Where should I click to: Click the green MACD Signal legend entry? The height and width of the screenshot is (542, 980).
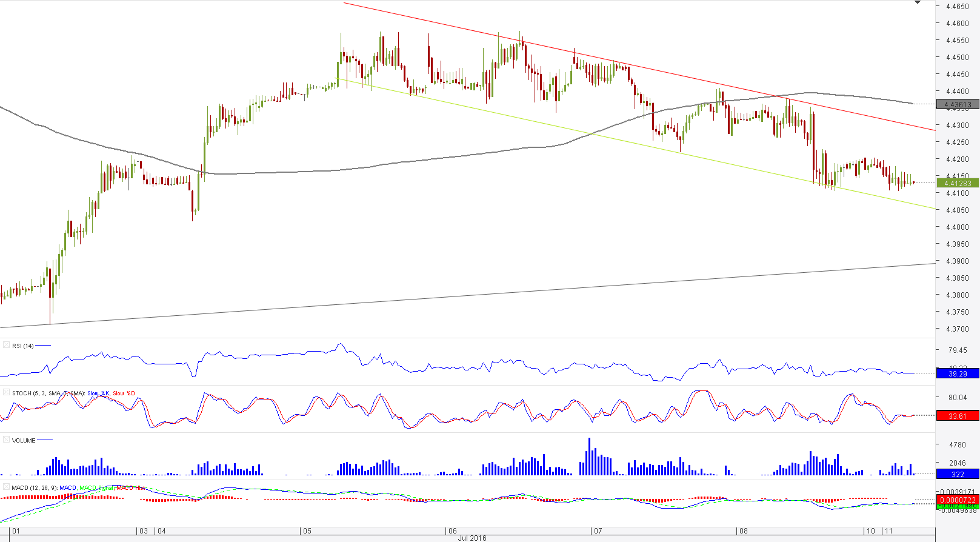pyautogui.click(x=97, y=488)
